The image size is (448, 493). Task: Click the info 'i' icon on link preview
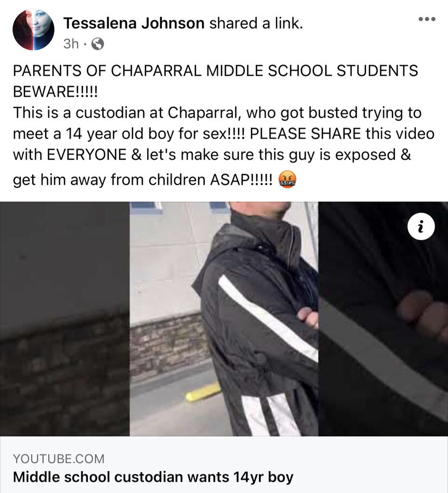pyautogui.click(x=421, y=226)
